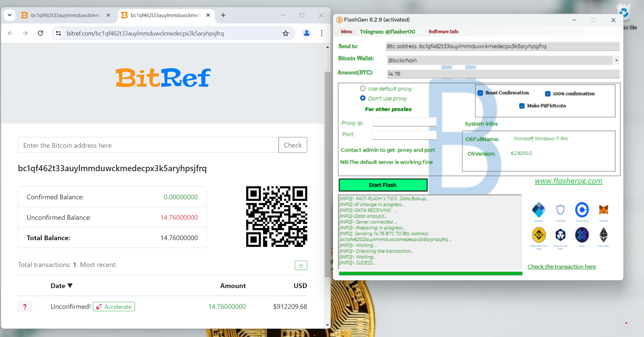The height and width of the screenshot is (337, 644).
Task: Open the Software Info menu
Action: (x=443, y=31)
